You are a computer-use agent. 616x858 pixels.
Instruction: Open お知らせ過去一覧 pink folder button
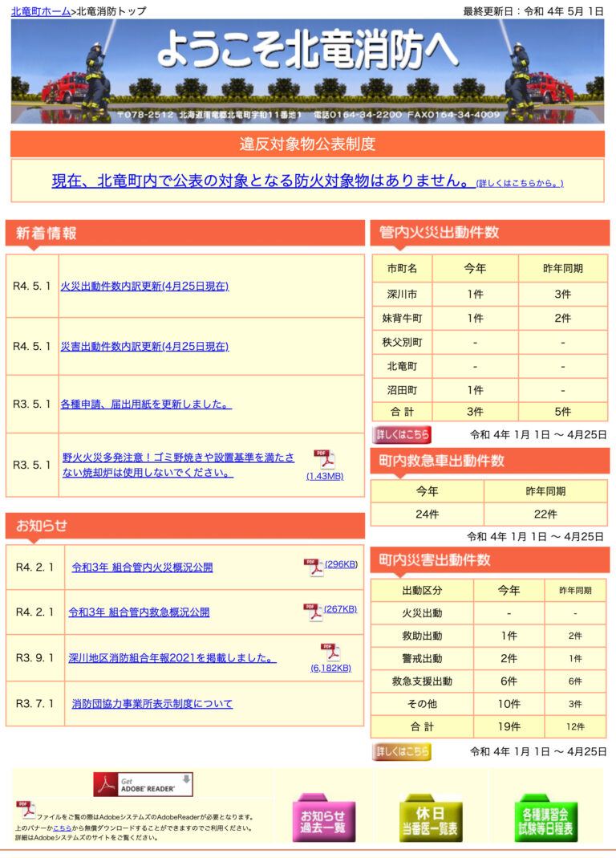[x=322, y=819]
